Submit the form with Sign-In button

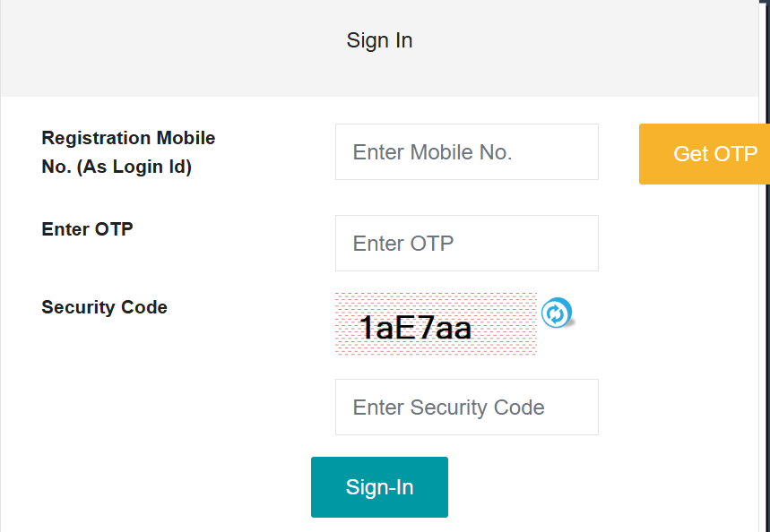(x=379, y=487)
